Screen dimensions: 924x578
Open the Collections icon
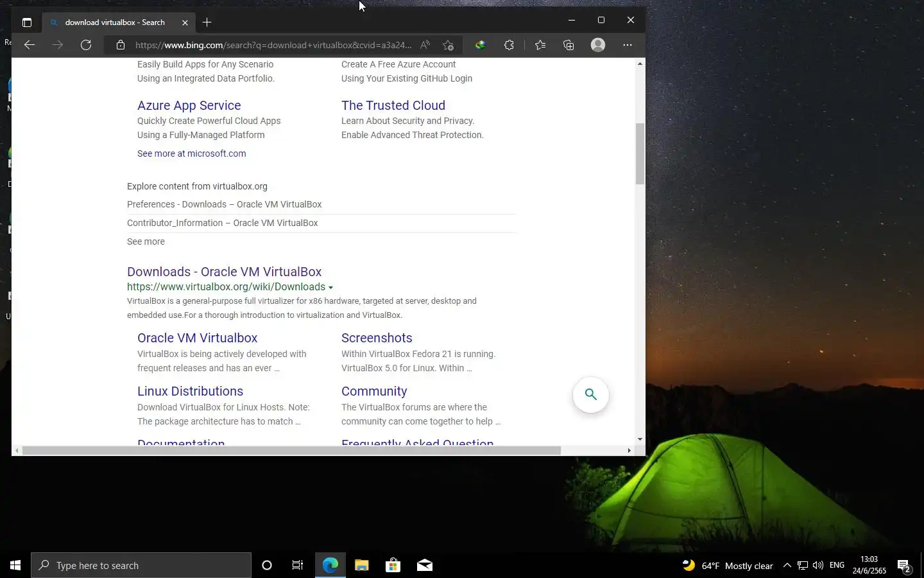[569, 45]
